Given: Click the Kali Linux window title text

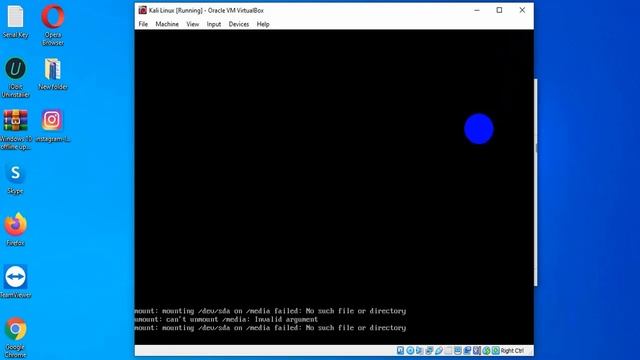Looking at the screenshot, I should pyautogui.click(x=206, y=10).
